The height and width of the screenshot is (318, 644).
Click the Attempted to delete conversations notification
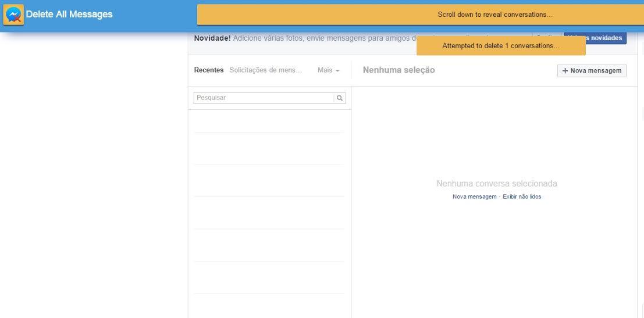[x=500, y=46]
